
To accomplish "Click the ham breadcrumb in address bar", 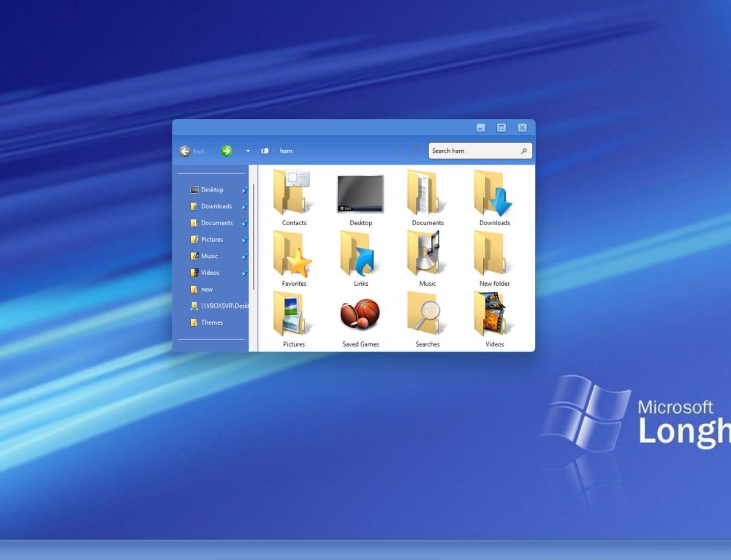I will point(286,151).
